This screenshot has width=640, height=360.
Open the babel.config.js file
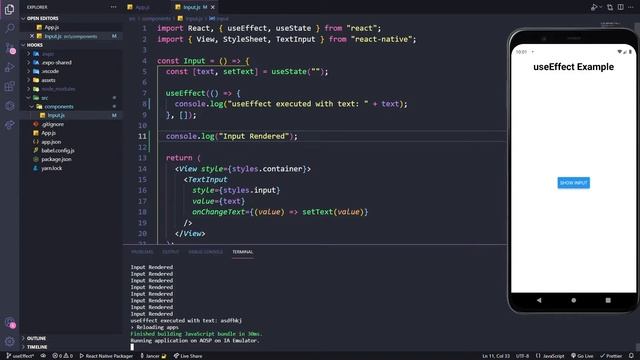tap(58, 151)
